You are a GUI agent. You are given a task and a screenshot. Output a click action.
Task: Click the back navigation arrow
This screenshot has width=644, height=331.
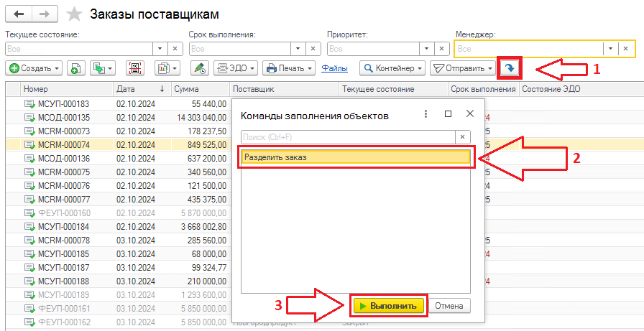[19, 14]
